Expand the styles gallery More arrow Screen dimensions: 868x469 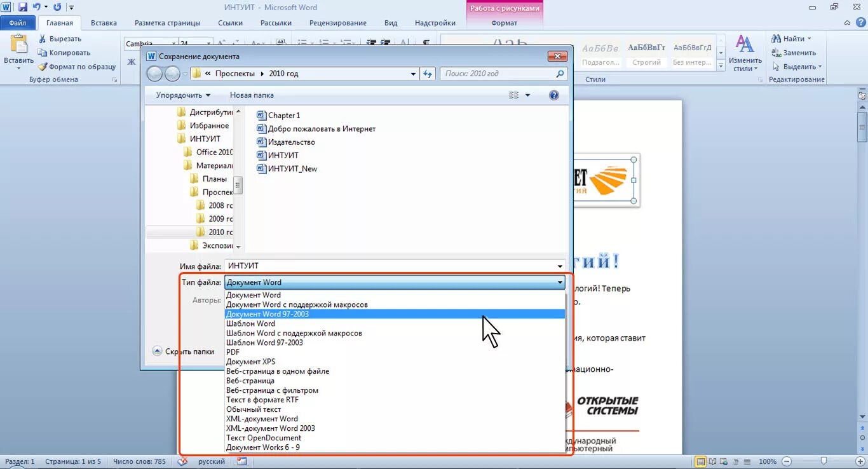721,66
